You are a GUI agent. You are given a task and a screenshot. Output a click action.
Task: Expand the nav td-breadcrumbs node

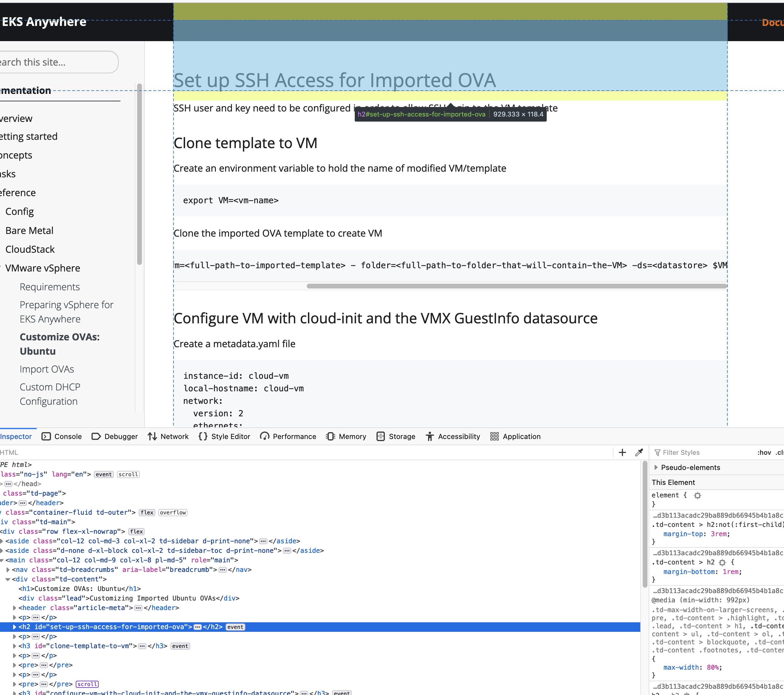8,570
